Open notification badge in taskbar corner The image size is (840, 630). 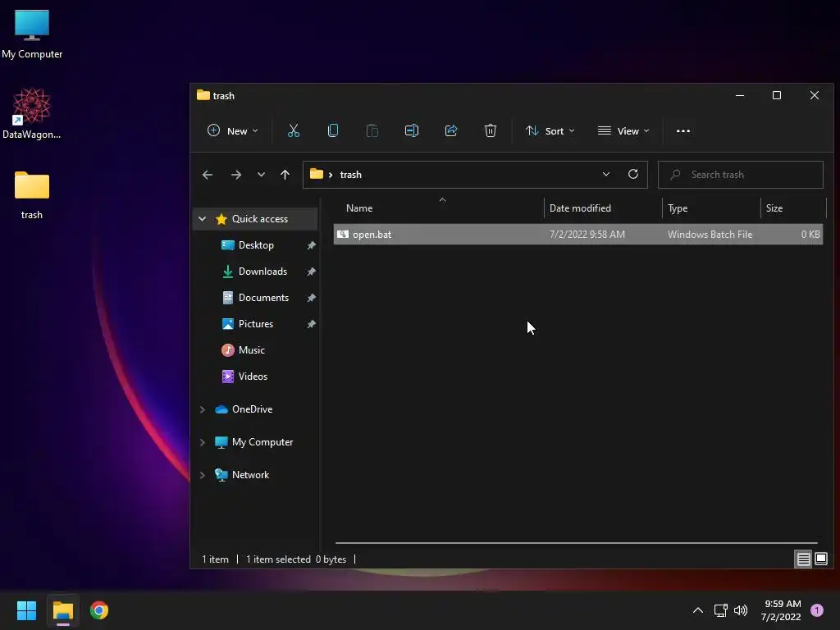pyautogui.click(x=817, y=610)
